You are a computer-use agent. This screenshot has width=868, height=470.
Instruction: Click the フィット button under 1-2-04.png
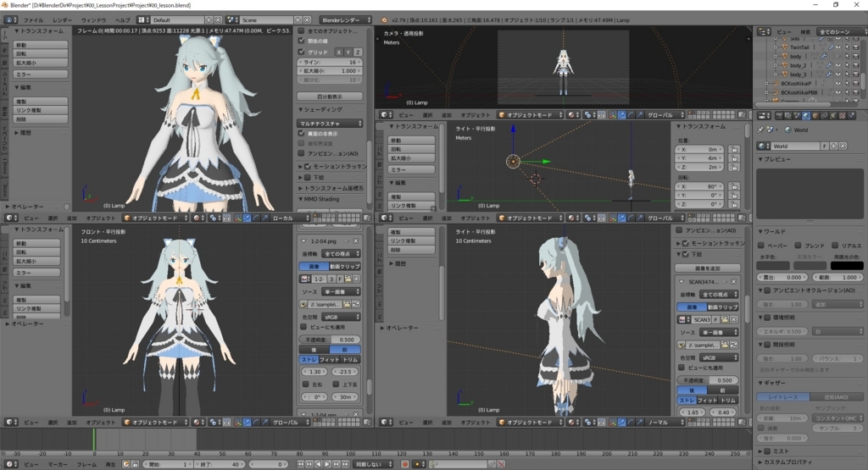point(330,359)
